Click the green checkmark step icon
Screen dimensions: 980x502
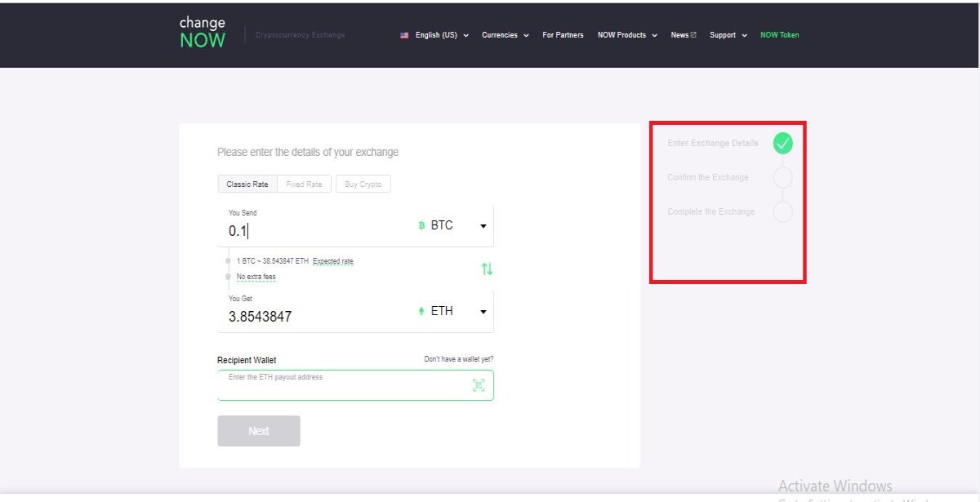click(x=782, y=144)
